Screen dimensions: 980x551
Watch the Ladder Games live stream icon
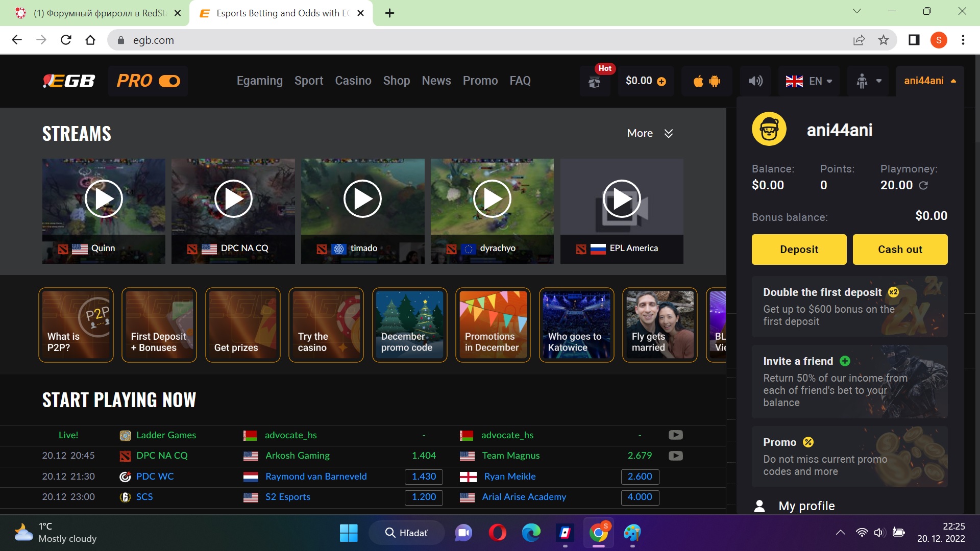click(675, 435)
